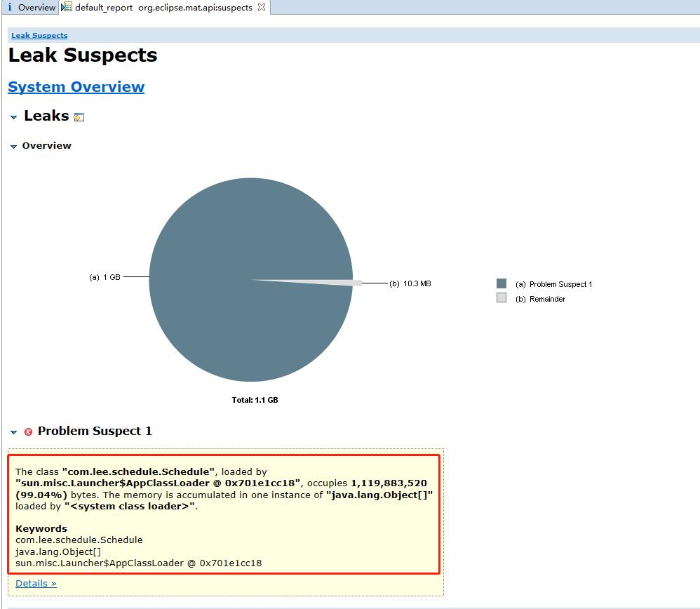
Task: Click the (b) 10.3 MB chart label
Action: click(410, 283)
